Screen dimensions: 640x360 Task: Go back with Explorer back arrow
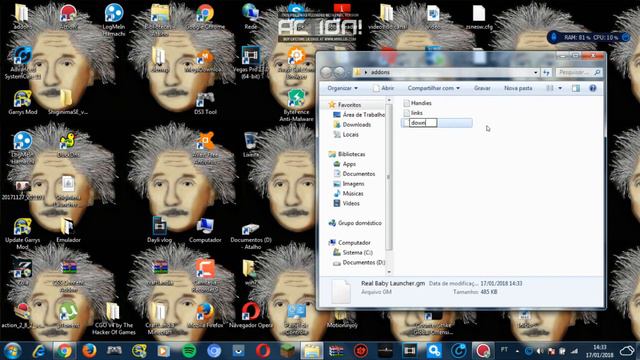pos(326,72)
